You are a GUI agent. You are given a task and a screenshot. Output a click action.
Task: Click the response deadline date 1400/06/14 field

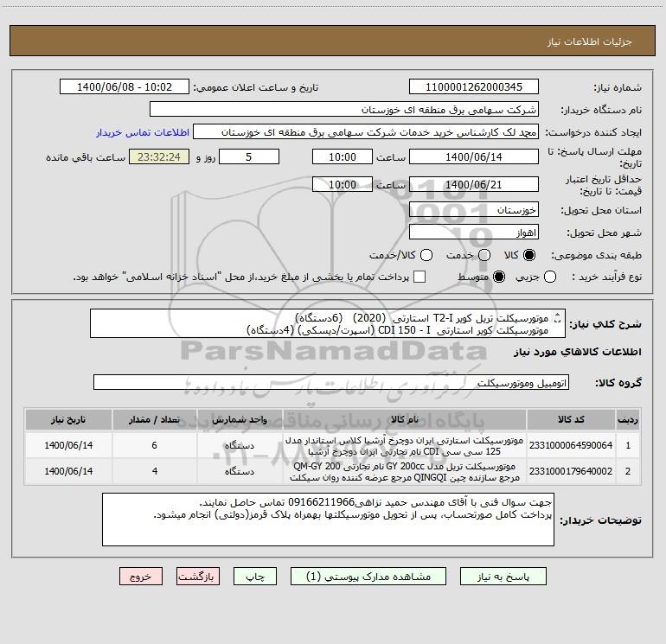point(474,157)
